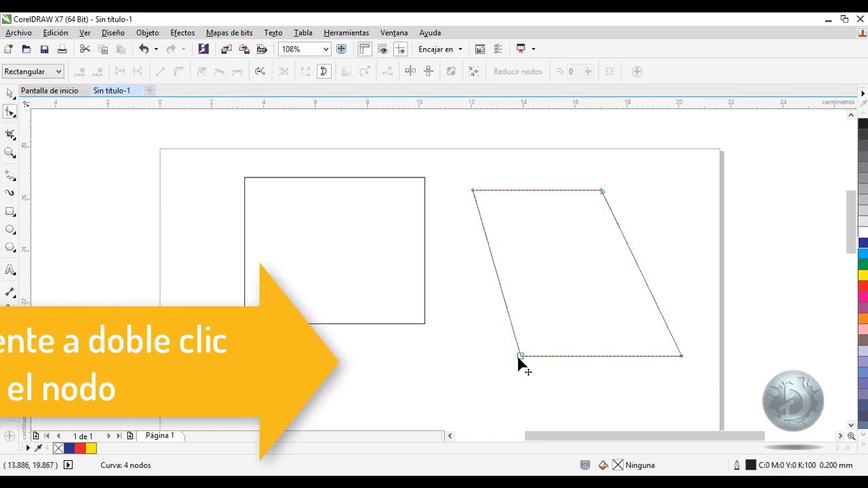Choose the yellow swatch in document palette
The image size is (868, 488).
click(x=91, y=448)
